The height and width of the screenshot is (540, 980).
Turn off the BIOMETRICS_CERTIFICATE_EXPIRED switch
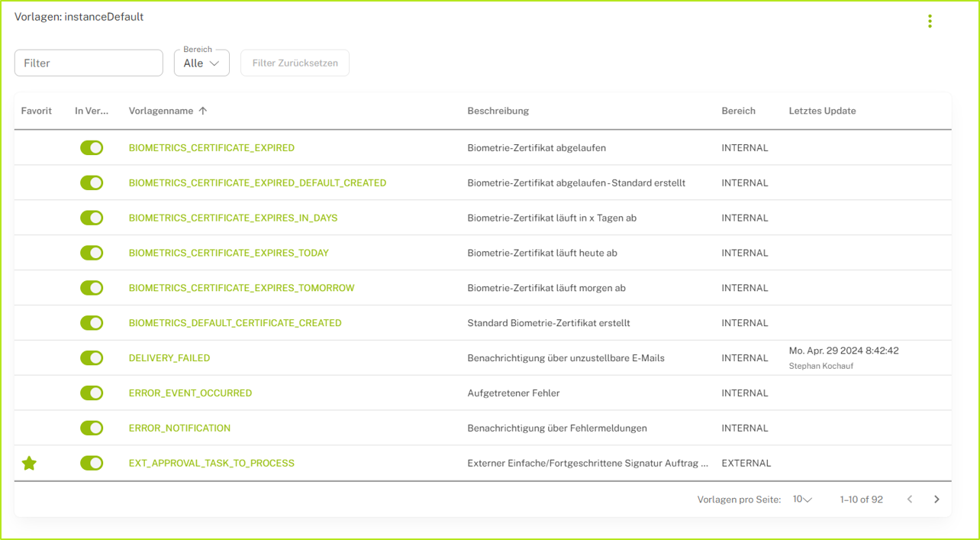click(x=92, y=147)
